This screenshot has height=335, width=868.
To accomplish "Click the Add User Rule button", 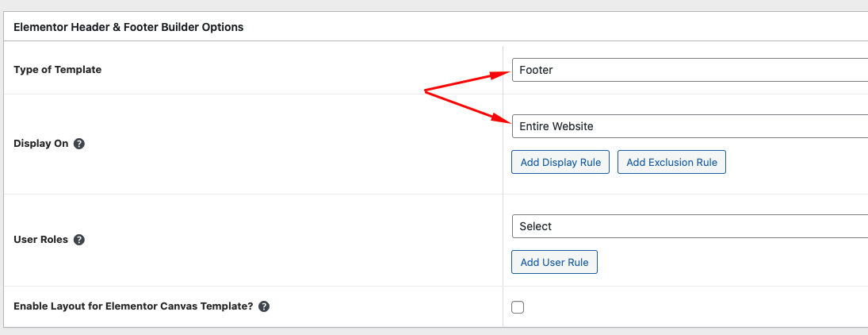I will [554, 263].
